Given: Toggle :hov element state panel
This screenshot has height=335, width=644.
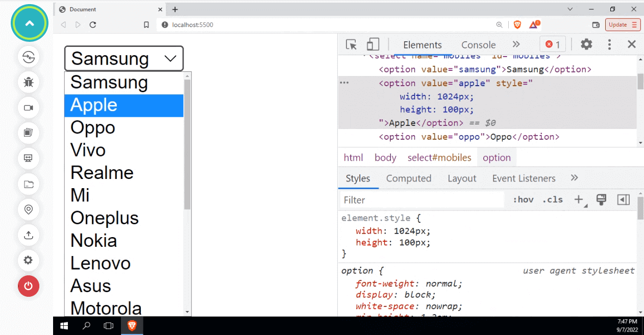Looking at the screenshot, I should tap(523, 200).
